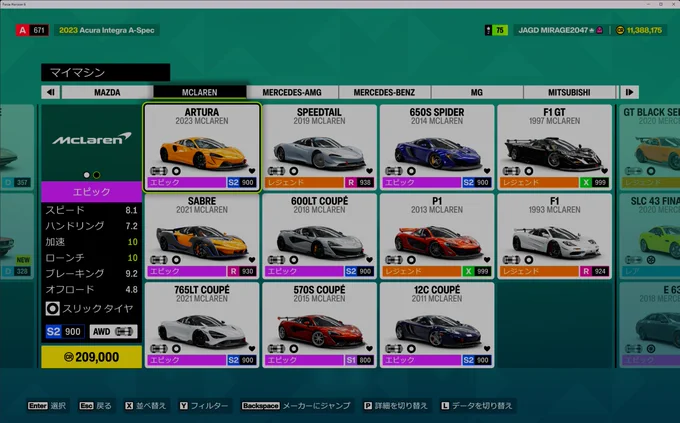
Task: Click the heart icon on 570S Coupé card
Action: [369, 348]
